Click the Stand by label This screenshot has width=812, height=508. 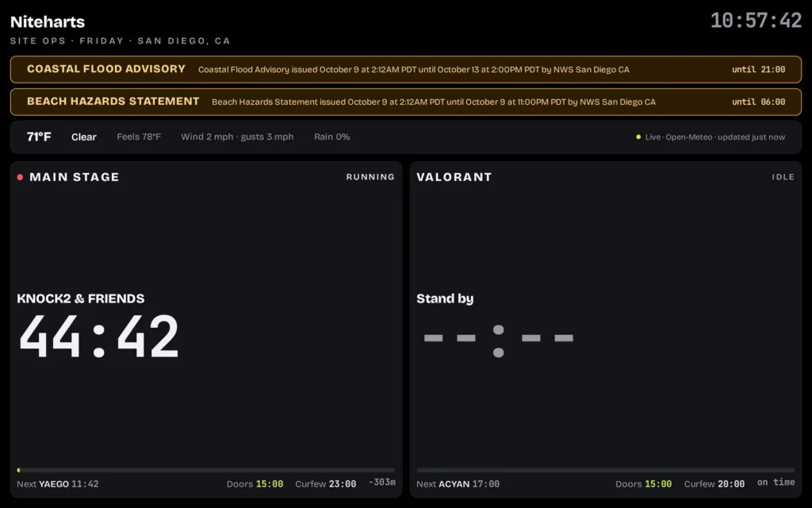(445, 298)
